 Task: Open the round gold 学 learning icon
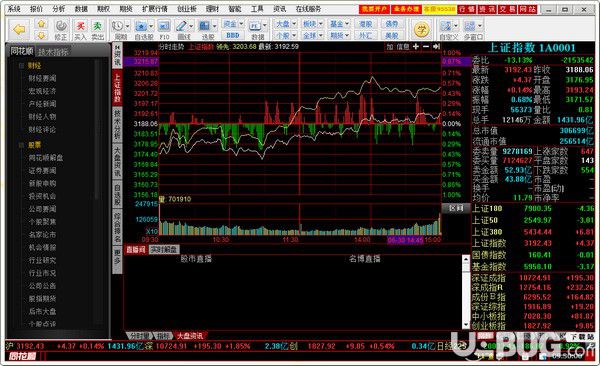click(x=422, y=29)
